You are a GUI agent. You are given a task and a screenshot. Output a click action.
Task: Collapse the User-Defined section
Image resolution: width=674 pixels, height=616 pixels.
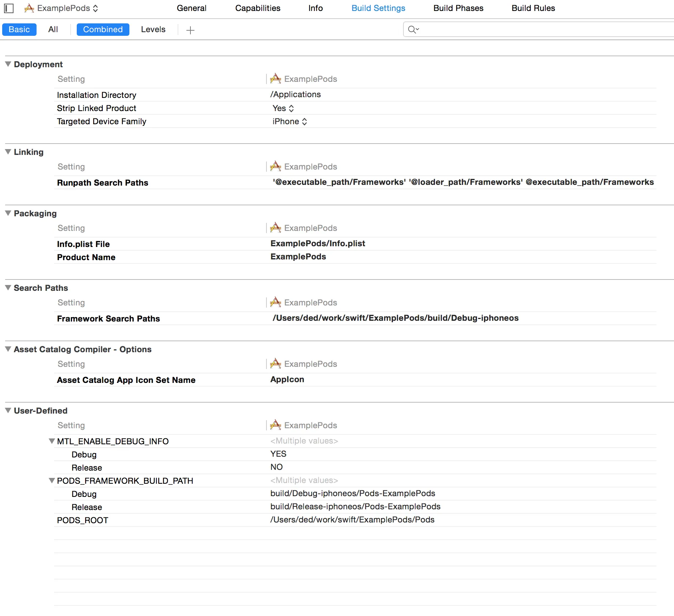[8, 411]
